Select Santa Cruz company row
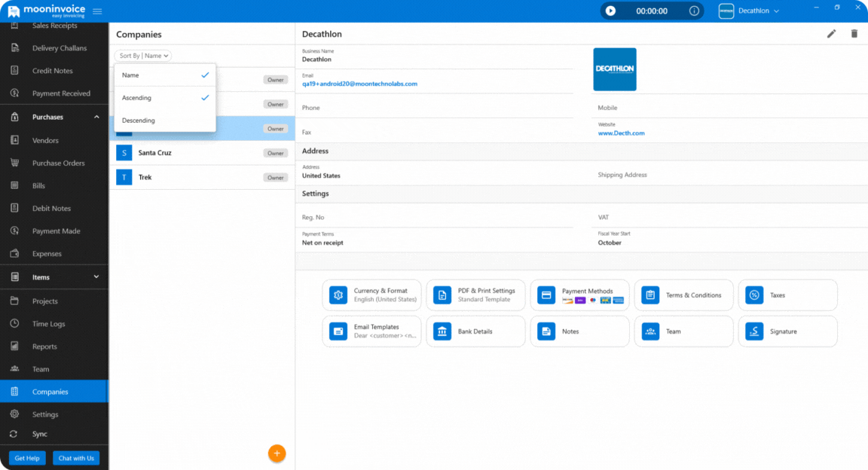The width and height of the screenshot is (868, 470). [x=202, y=153]
